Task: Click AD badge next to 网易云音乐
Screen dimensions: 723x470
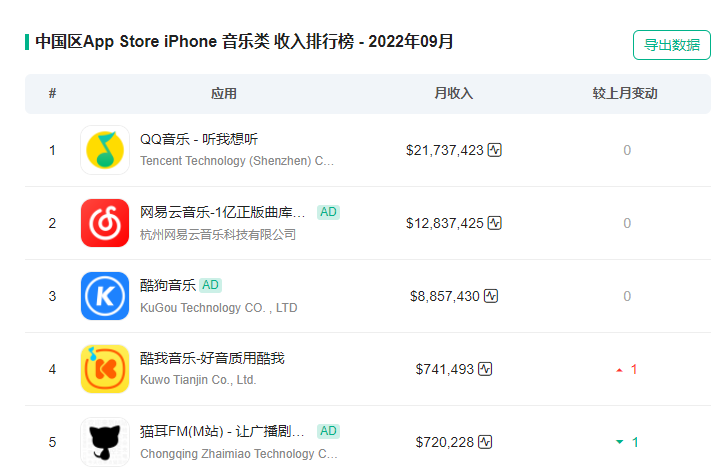Action: pos(328,212)
